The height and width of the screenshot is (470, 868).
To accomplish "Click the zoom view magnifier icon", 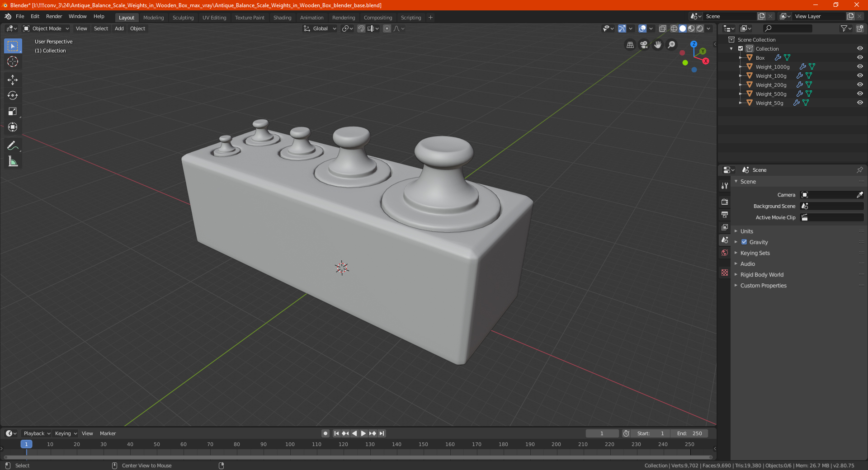I will point(672,45).
